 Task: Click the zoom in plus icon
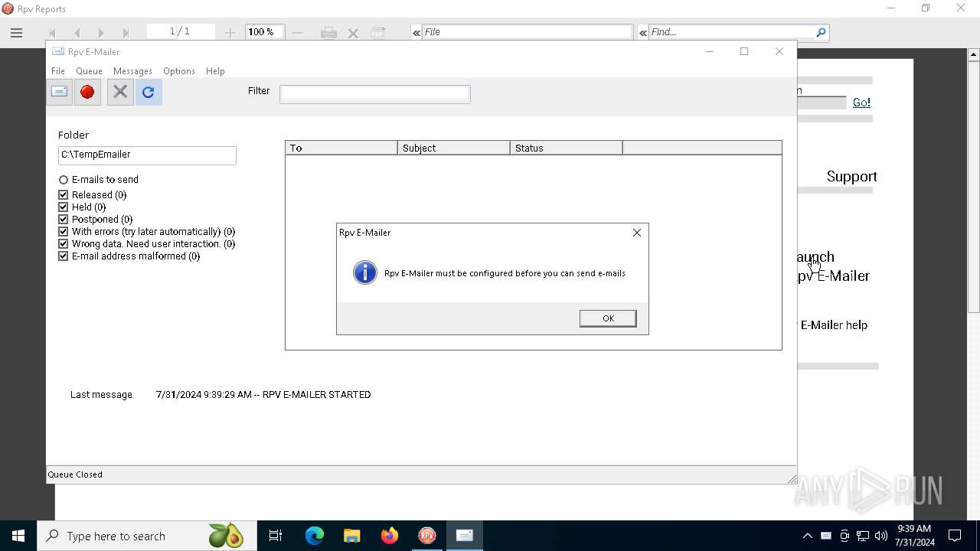click(230, 32)
